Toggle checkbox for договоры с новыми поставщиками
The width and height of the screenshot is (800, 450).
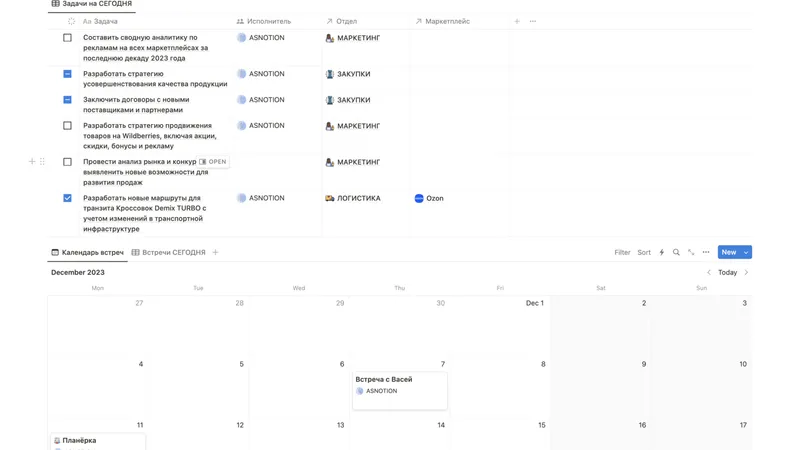67,99
